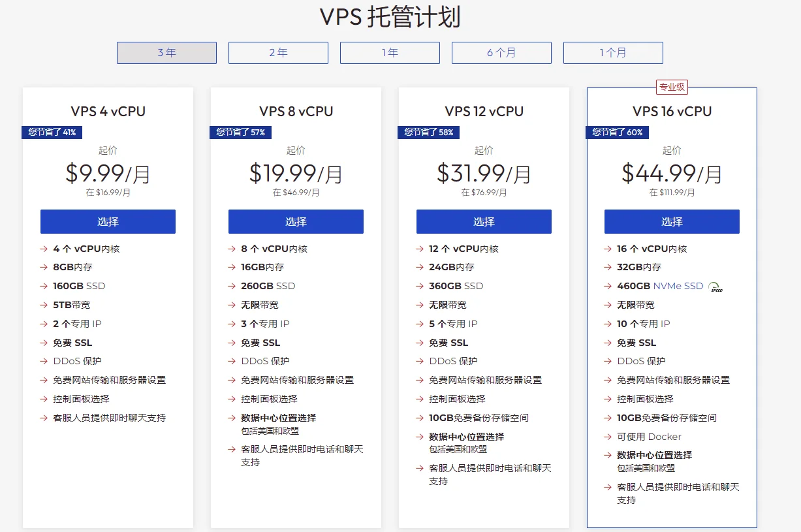
Task: Click the 您节省了 60% savings badge
Action: pyautogui.click(x=617, y=132)
